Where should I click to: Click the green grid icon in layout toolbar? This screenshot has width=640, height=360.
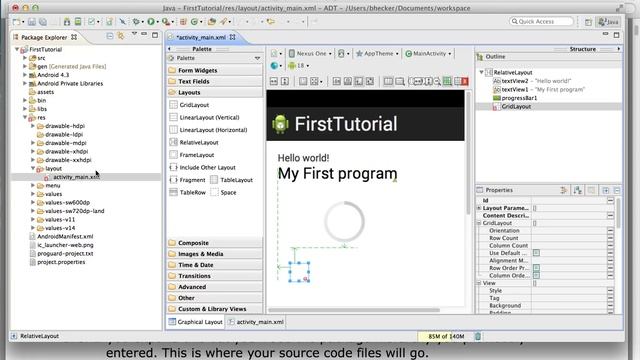(447, 81)
